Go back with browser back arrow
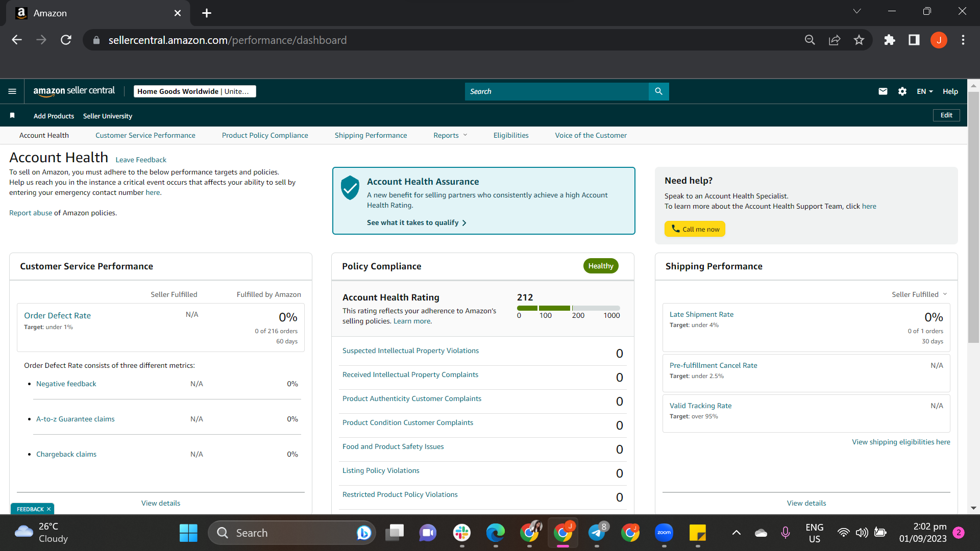This screenshot has width=980, height=551. [x=17, y=40]
